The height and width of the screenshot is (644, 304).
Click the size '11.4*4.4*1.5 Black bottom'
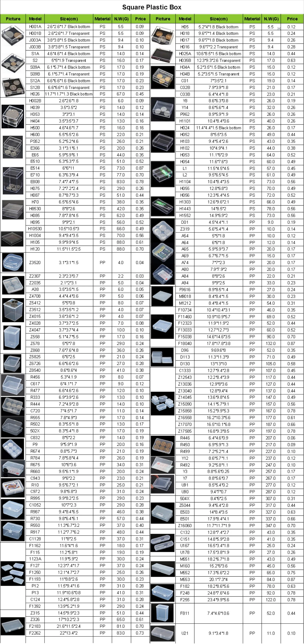(x=219, y=128)
